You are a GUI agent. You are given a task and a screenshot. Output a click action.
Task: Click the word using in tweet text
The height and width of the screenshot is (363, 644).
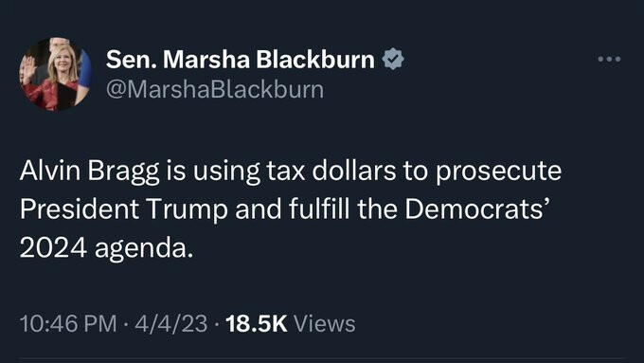click(226, 171)
